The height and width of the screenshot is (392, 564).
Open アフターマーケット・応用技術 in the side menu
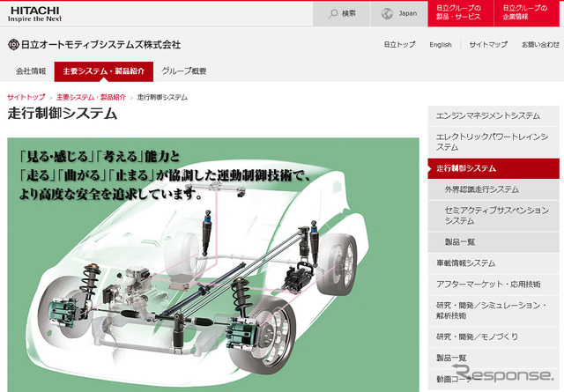[x=493, y=285]
